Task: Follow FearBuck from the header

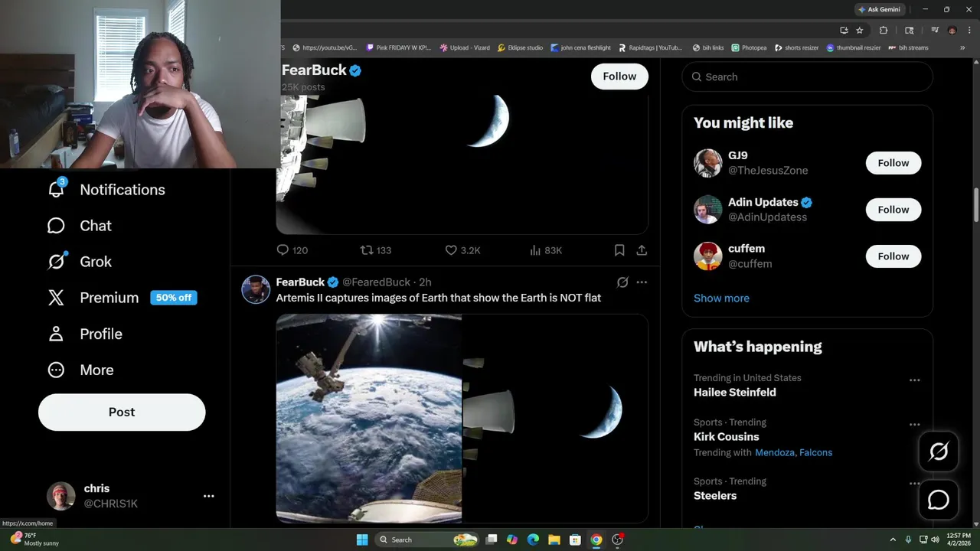Action: point(619,77)
